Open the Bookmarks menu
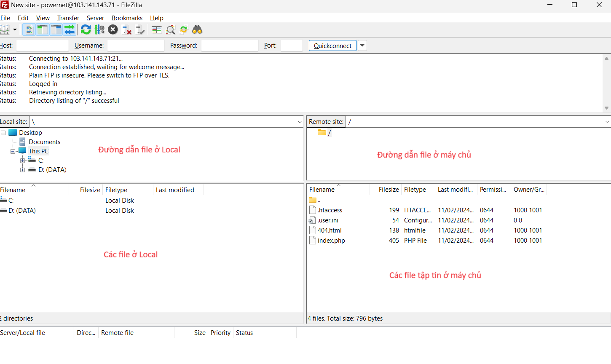The height and width of the screenshot is (364, 611). (127, 18)
